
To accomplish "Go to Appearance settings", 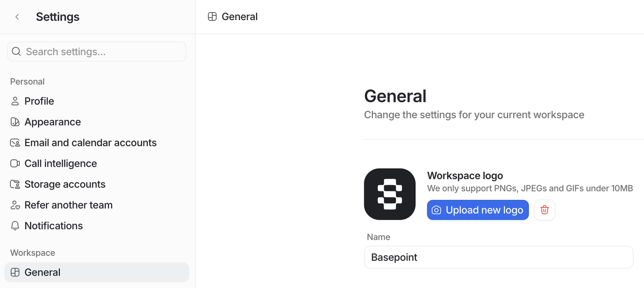I will coord(52,122).
